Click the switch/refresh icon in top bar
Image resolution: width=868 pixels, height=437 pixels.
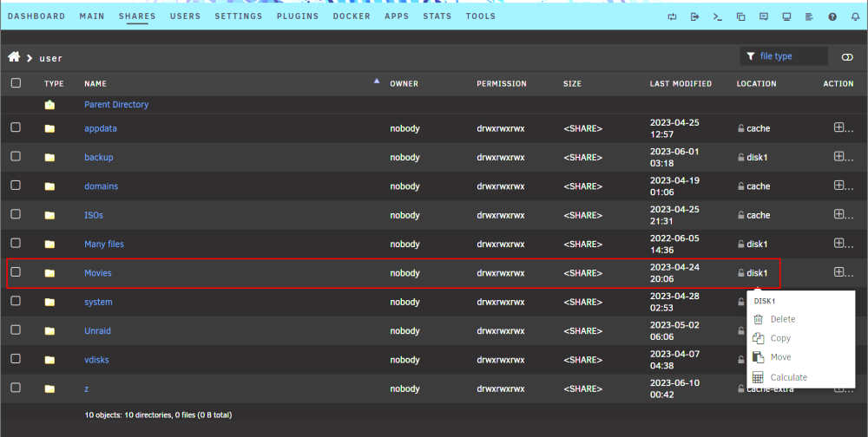pos(672,16)
